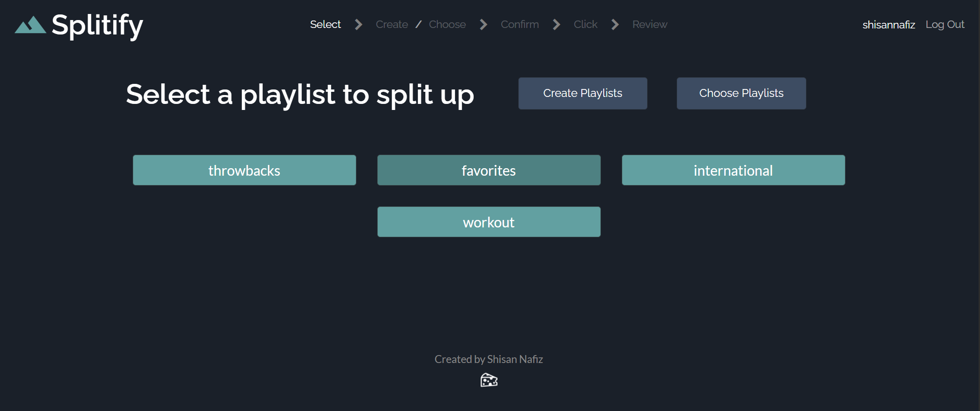Select the workout playlist

point(488,222)
